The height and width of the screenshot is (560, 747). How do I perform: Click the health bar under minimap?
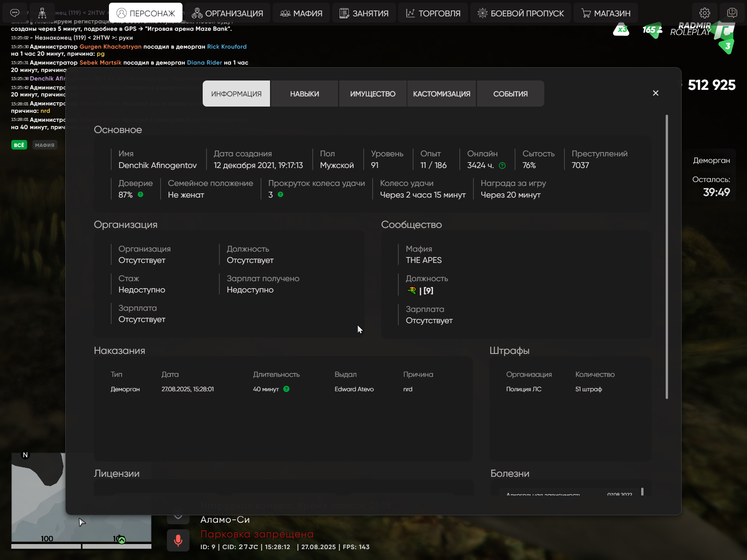(46, 546)
